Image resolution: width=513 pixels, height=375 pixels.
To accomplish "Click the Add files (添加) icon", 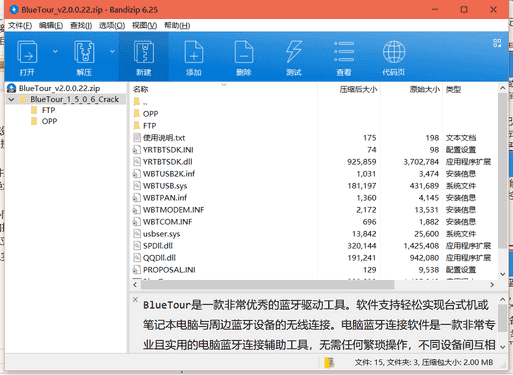I will [194, 52].
